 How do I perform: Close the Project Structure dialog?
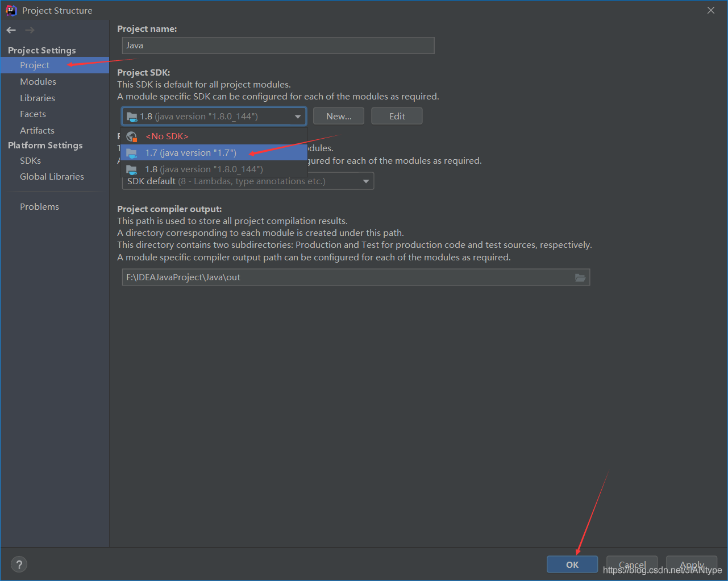tap(711, 10)
